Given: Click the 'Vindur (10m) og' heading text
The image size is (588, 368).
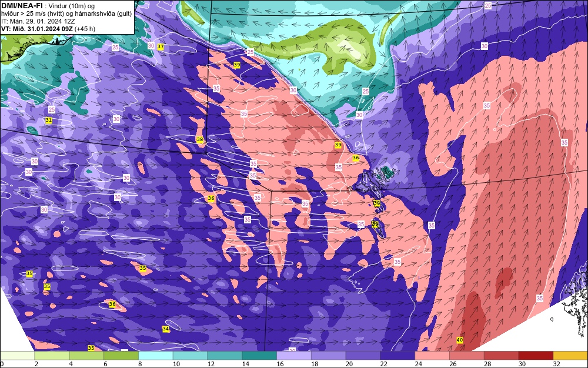Looking at the screenshot, I should 72,6.
